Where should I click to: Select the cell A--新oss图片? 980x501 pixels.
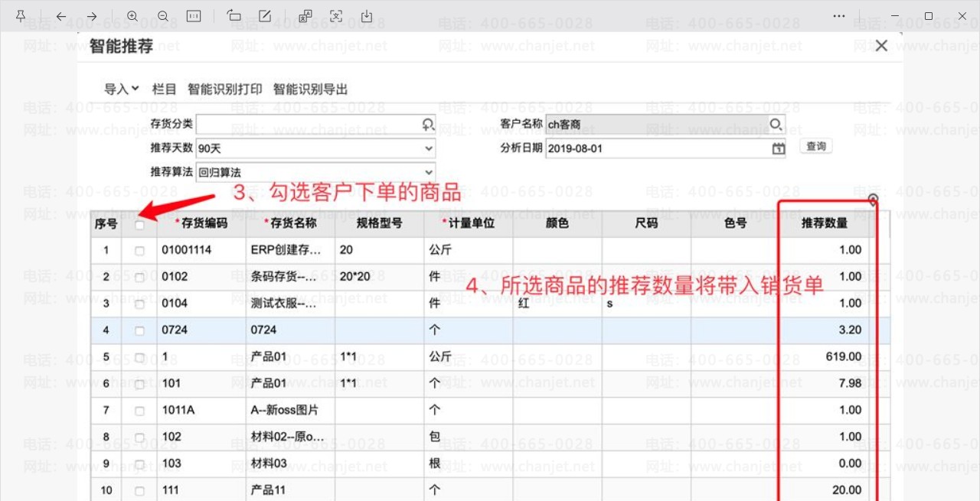click(x=291, y=411)
